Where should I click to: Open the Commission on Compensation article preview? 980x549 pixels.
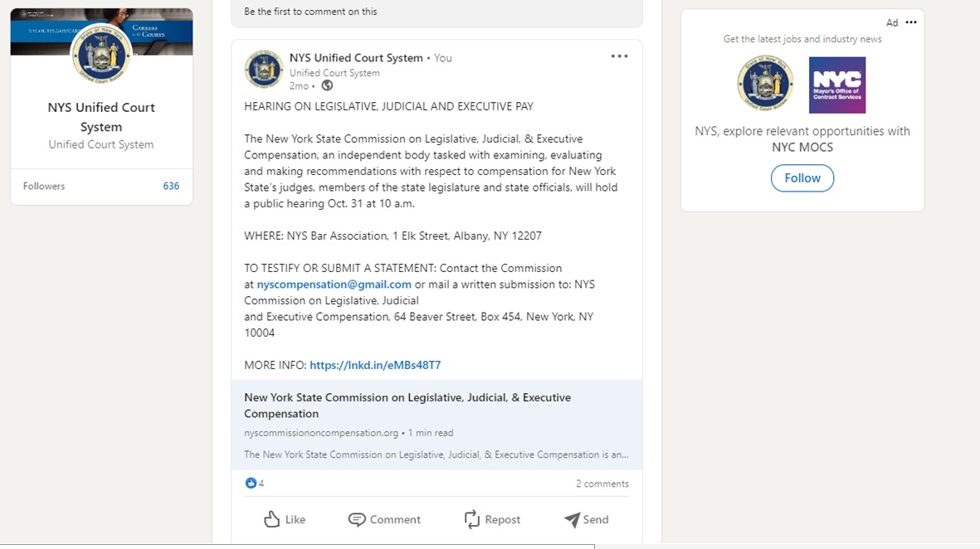coord(436,425)
